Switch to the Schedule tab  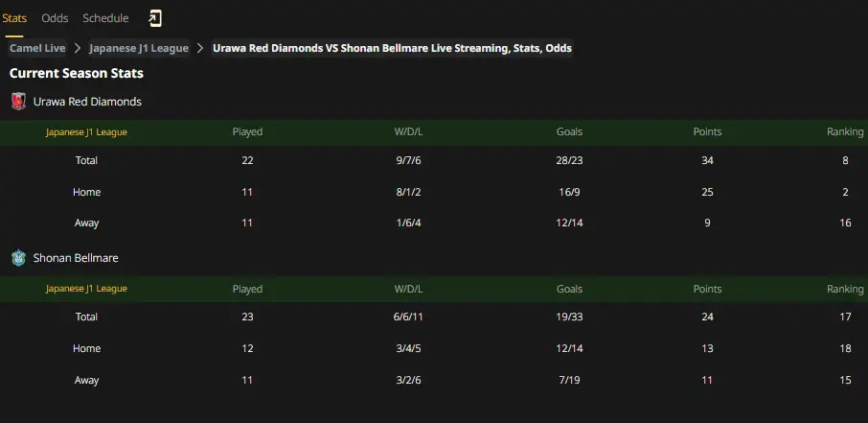[x=105, y=18]
